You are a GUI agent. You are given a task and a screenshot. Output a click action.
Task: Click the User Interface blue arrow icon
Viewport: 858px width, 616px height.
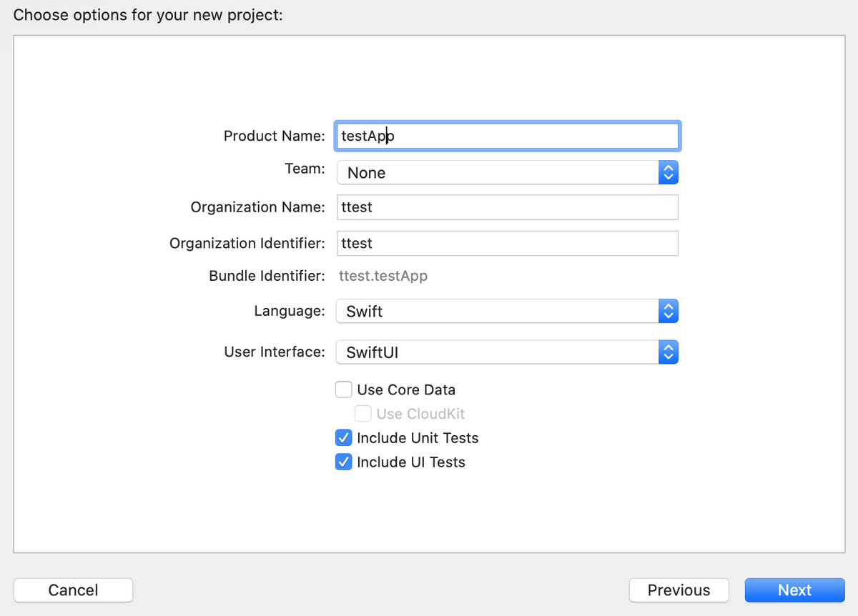[x=668, y=352]
